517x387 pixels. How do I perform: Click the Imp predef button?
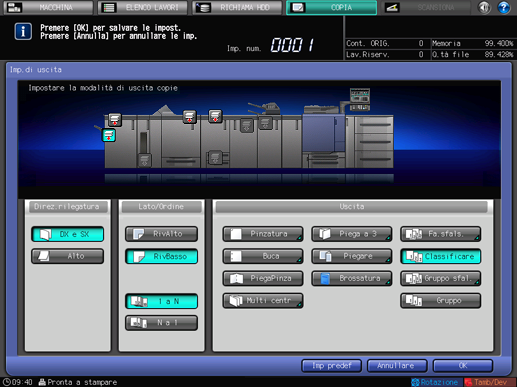click(x=331, y=366)
